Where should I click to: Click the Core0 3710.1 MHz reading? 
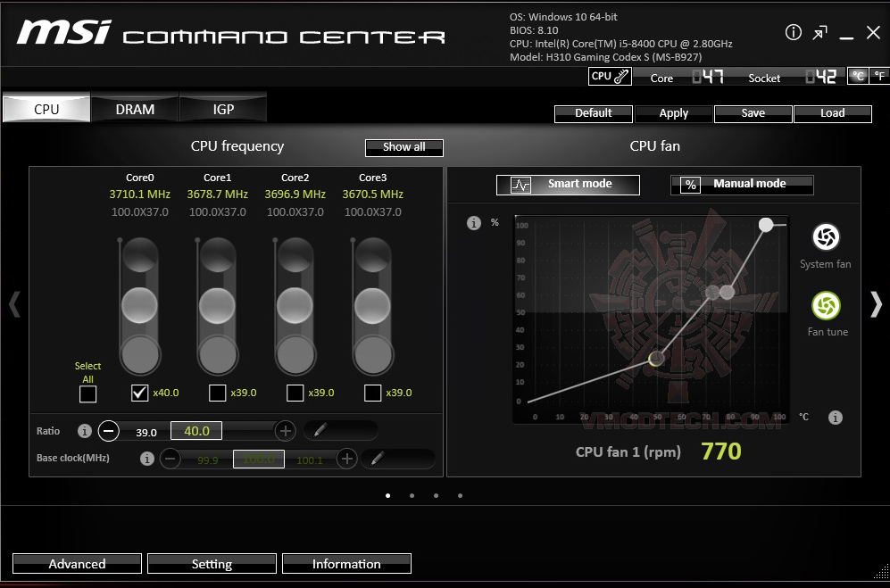(x=139, y=195)
